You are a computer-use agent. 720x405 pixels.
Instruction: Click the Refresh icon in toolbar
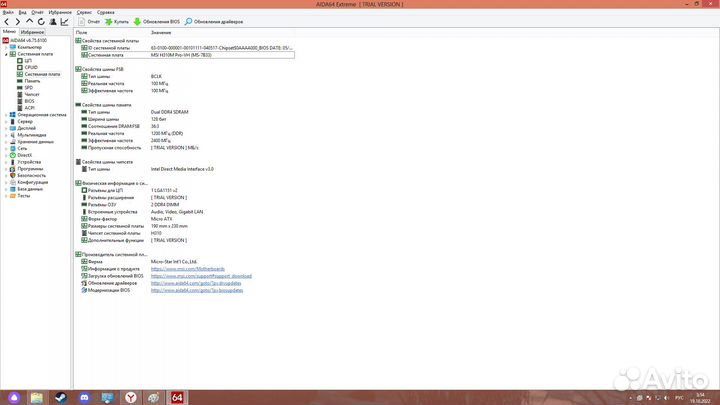[40, 20]
